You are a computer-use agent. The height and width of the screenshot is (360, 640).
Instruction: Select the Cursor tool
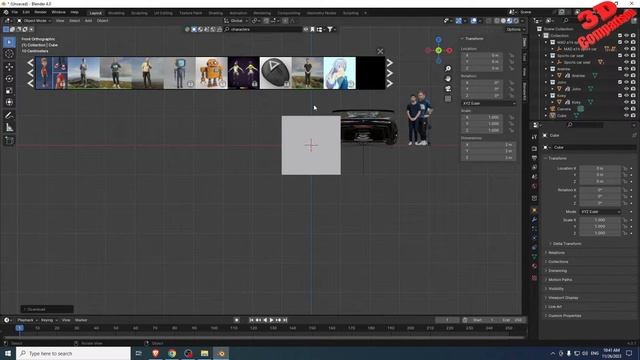(x=9, y=54)
